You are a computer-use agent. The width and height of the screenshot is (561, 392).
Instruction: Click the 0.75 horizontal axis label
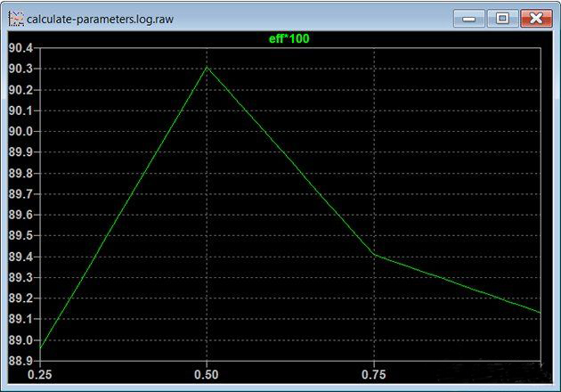[x=374, y=375]
